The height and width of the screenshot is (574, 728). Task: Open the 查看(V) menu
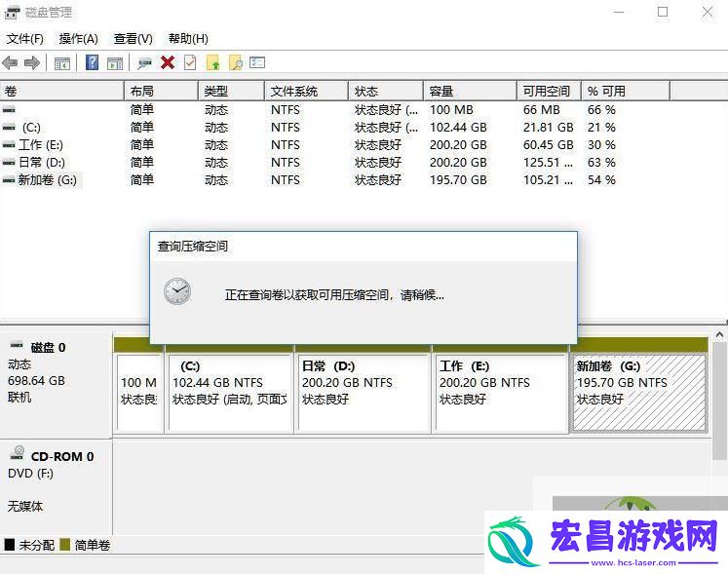(x=134, y=39)
